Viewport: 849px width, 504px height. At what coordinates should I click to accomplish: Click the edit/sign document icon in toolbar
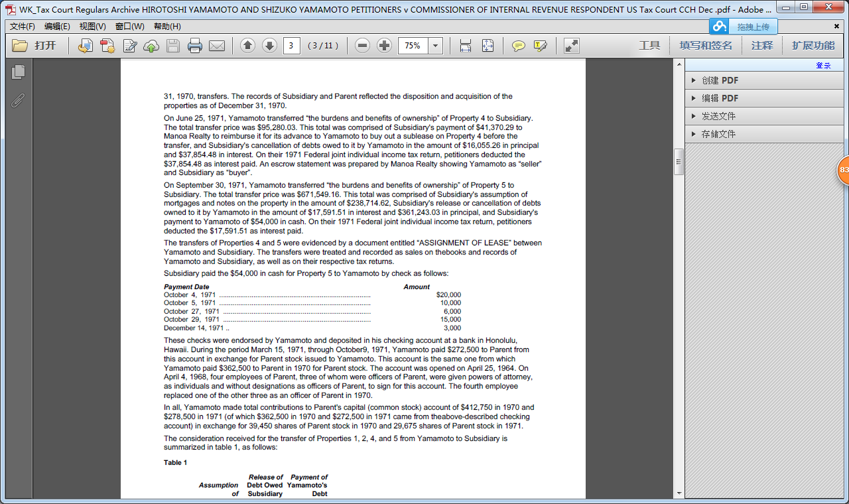coord(130,46)
